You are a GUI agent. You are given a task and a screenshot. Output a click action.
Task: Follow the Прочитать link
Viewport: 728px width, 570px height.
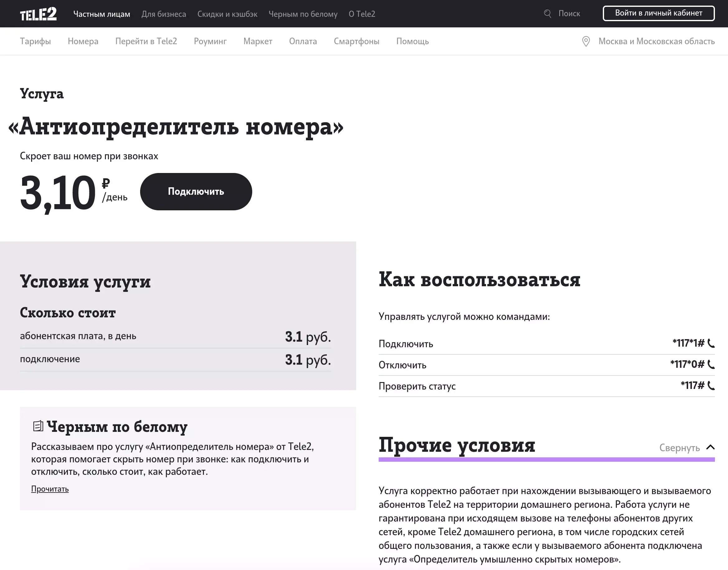tap(50, 489)
